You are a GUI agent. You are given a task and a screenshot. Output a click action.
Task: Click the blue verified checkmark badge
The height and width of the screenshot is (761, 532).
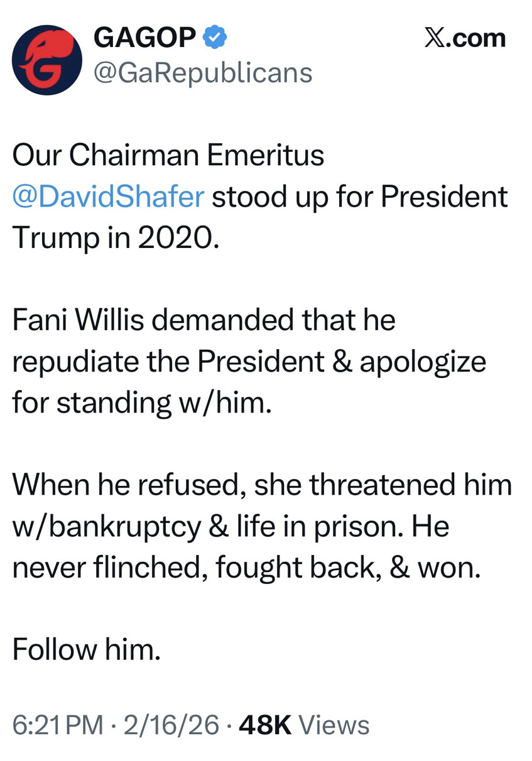point(215,38)
